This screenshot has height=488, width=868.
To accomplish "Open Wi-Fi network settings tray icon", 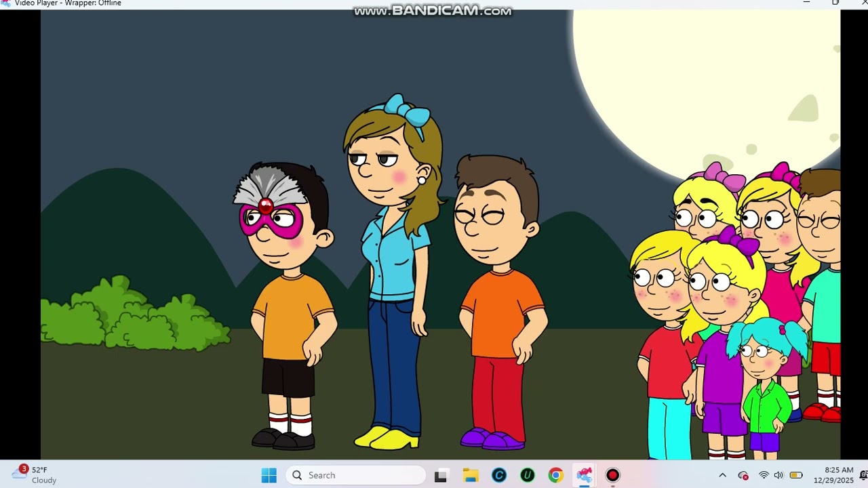I will 764,475.
